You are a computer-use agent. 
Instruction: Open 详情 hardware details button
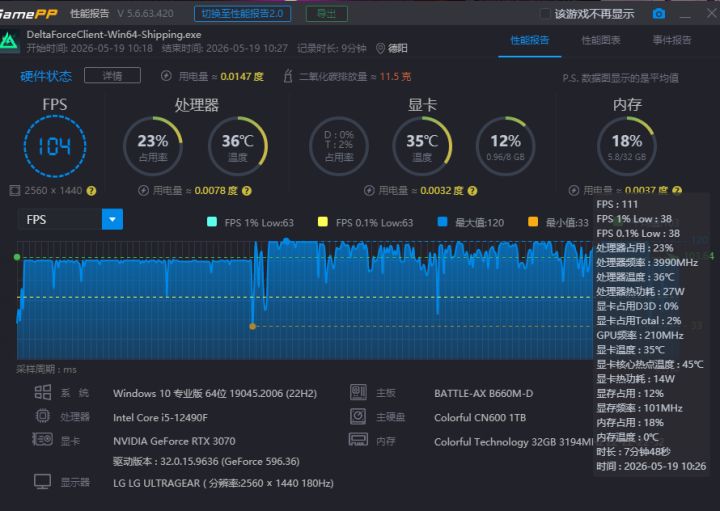coord(112,76)
